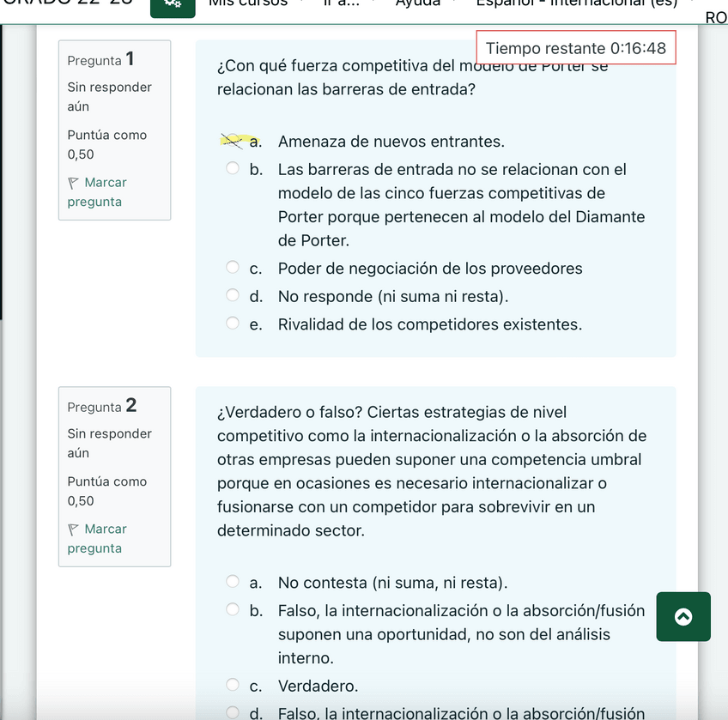The width and height of the screenshot is (728, 720).
Task: Select option b. Falso, supone una oportunidad in Pregunta 2
Action: pyautogui.click(x=233, y=609)
